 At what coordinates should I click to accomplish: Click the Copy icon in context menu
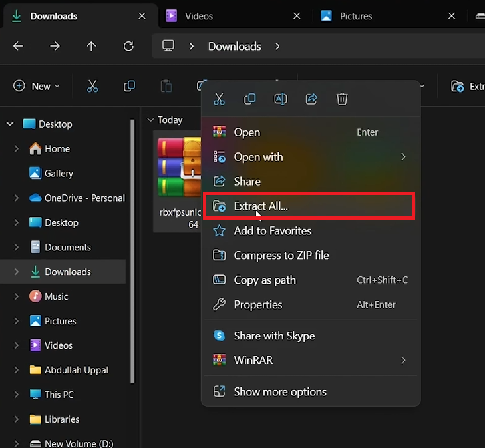(x=249, y=99)
